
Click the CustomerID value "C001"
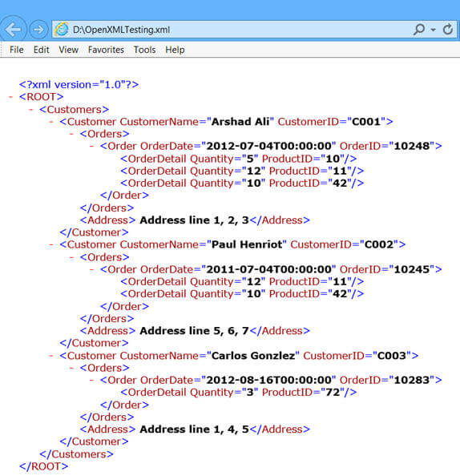(x=366, y=122)
